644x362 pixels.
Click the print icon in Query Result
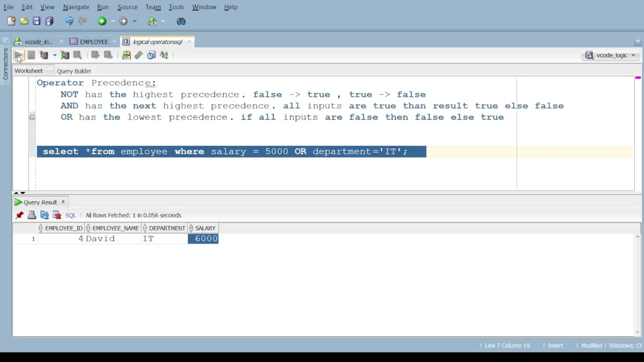tap(32, 215)
